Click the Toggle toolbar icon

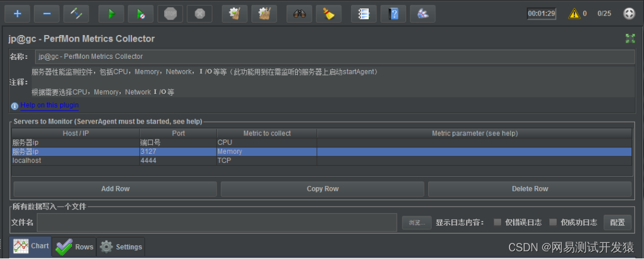pos(76,14)
